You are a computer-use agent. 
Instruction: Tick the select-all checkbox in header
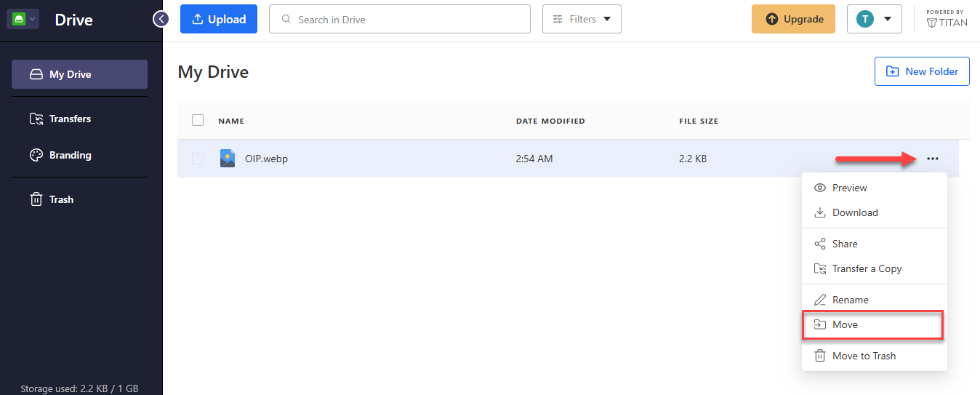(x=198, y=120)
